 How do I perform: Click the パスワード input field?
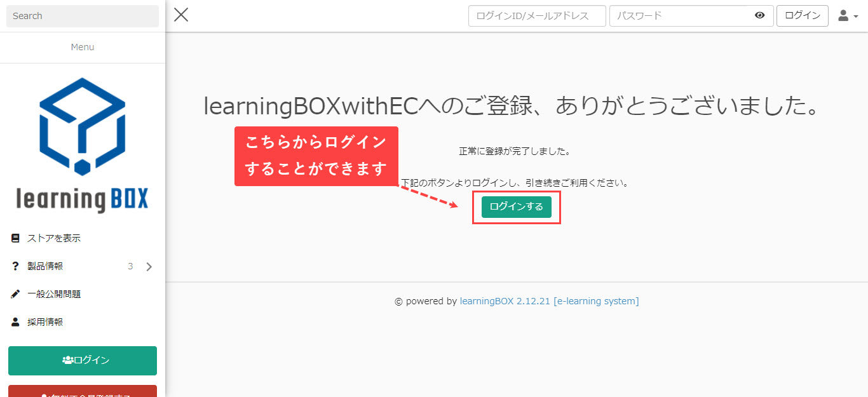(680, 16)
